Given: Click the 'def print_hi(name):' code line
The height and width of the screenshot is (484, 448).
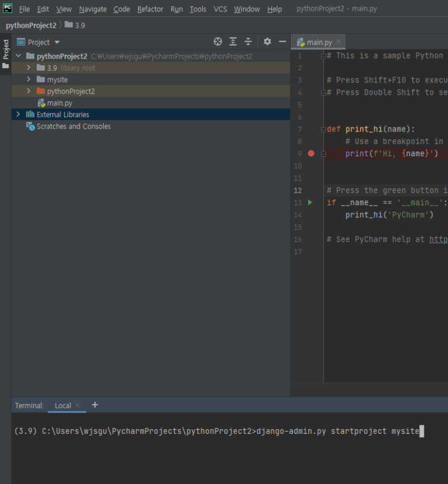Looking at the screenshot, I should click(x=371, y=129).
